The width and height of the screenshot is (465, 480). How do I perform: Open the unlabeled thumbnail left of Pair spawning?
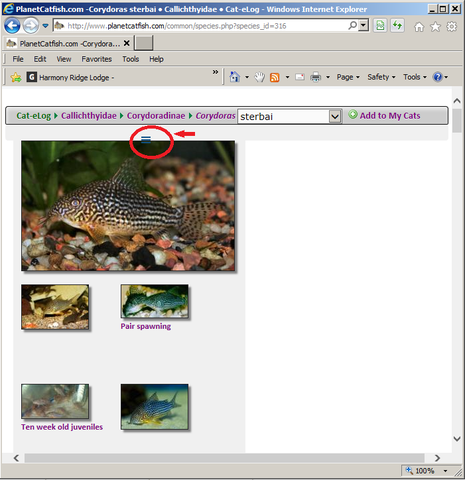coord(55,307)
